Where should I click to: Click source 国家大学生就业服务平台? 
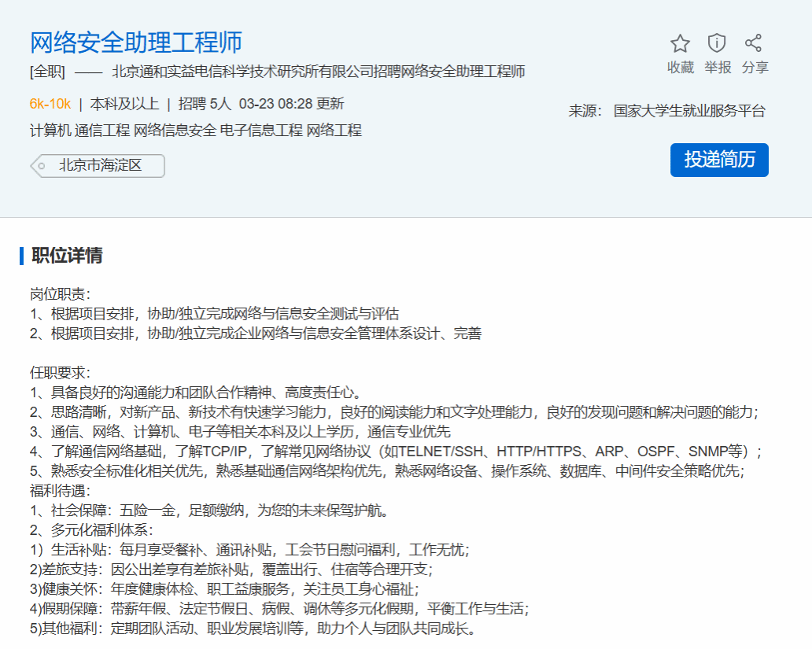pyautogui.click(x=689, y=111)
